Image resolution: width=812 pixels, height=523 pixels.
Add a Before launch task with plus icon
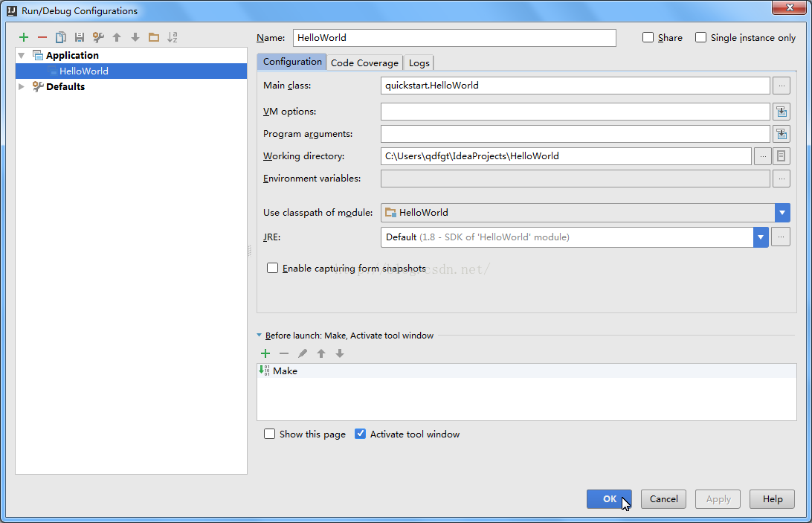(265, 353)
